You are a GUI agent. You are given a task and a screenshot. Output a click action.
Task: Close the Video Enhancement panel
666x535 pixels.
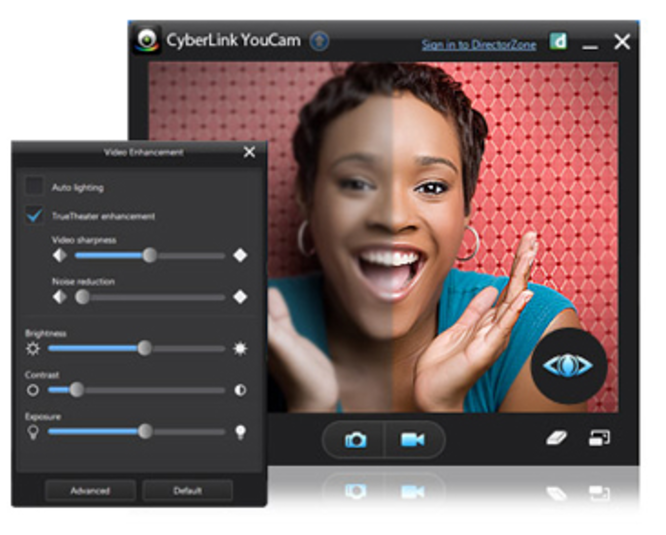(x=249, y=152)
